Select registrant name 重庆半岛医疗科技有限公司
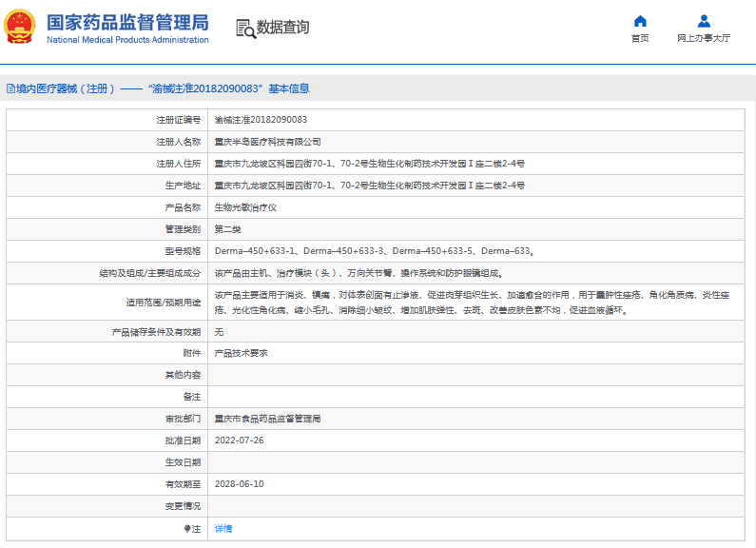 pos(267,142)
